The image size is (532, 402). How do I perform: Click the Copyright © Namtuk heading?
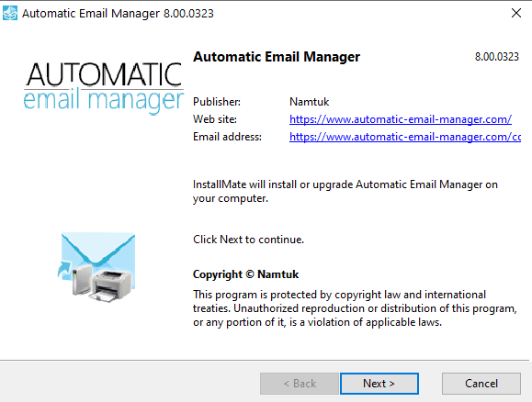click(x=245, y=274)
